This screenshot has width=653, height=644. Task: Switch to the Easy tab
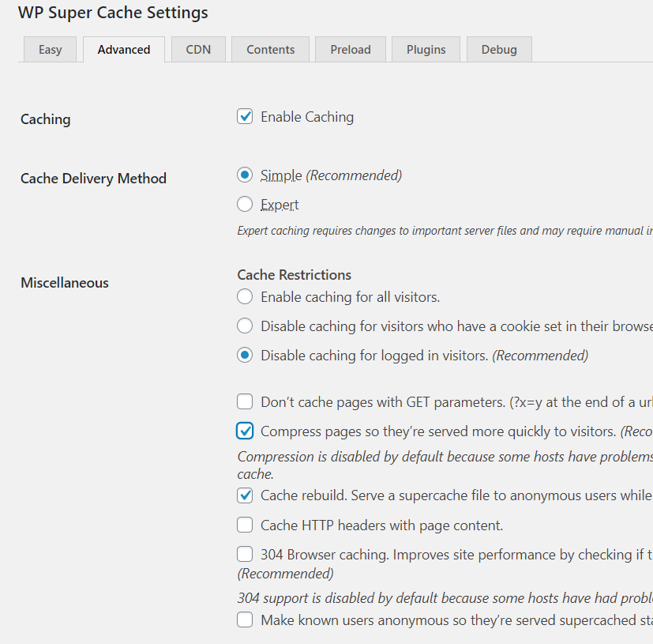pyautogui.click(x=50, y=50)
